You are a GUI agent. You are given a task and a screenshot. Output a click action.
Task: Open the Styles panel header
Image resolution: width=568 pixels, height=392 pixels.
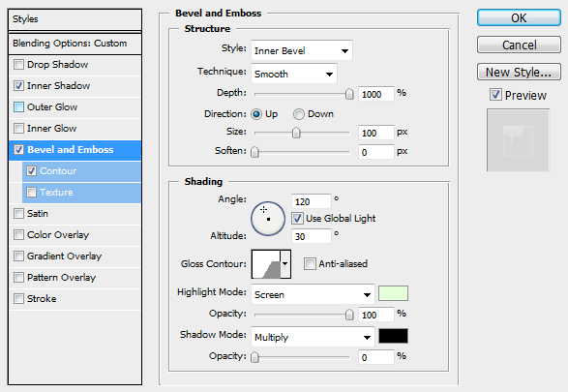[x=75, y=19]
